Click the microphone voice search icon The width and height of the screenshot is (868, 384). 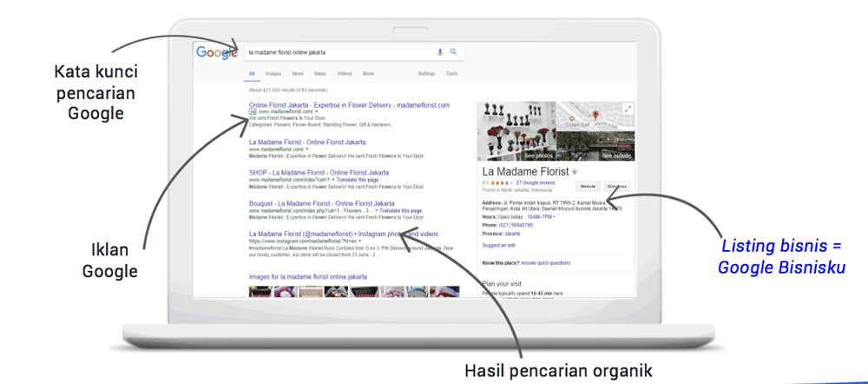440,52
